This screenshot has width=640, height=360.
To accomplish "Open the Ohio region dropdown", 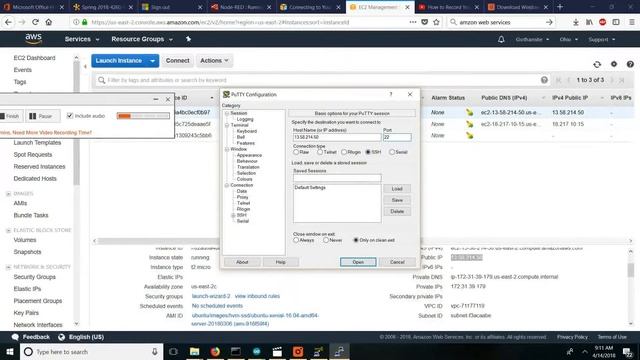I will click(569, 40).
